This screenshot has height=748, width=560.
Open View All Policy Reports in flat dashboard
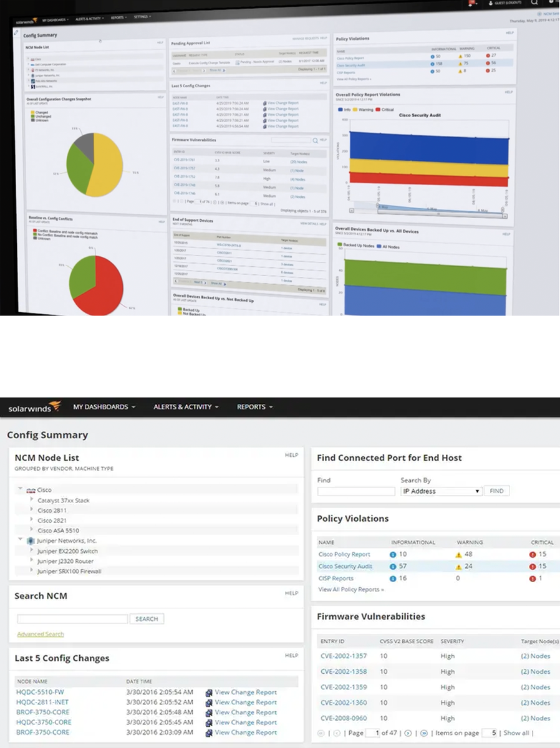pyautogui.click(x=351, y=589)
